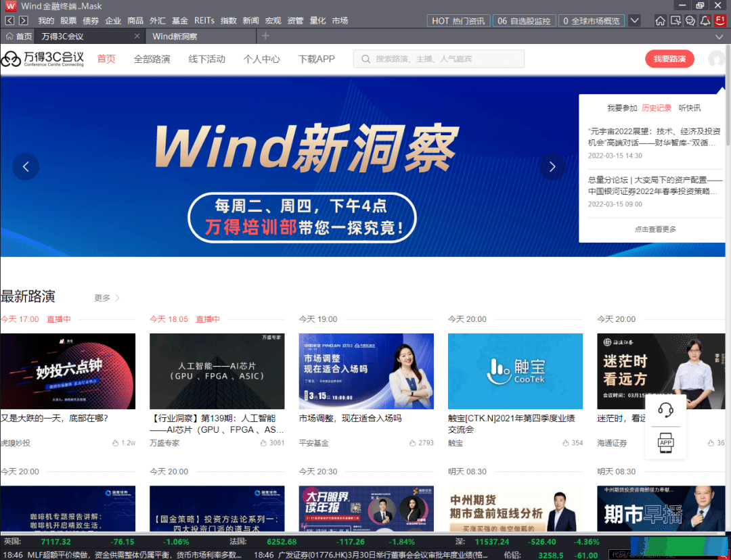Open customer service headset icon
This screenshot has width=731, height=560.
(665, 410)
